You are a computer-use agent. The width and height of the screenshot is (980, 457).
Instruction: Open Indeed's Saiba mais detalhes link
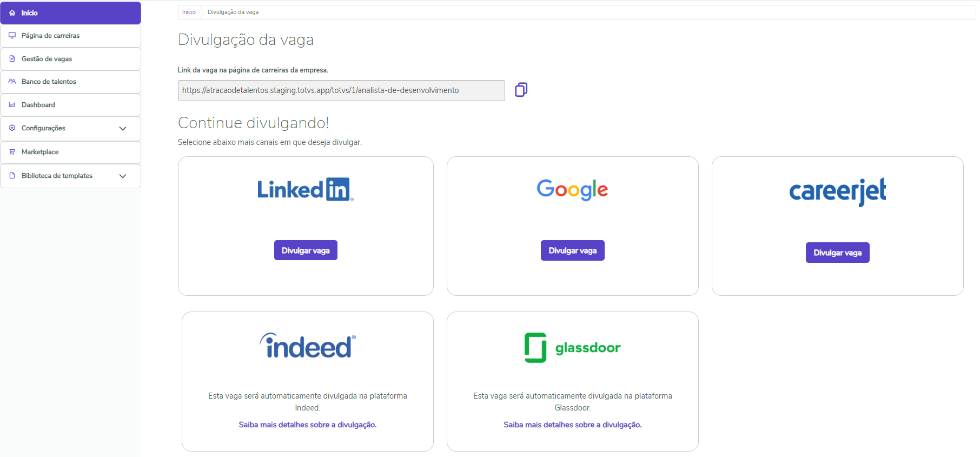tap(307, 425)
